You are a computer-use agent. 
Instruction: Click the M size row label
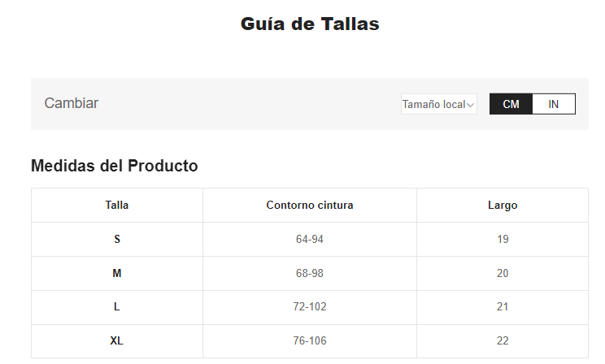[117, 274]
